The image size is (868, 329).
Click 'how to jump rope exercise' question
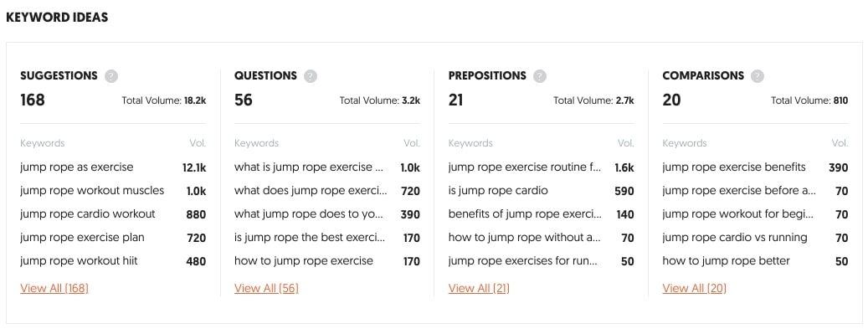coord(303,261)
